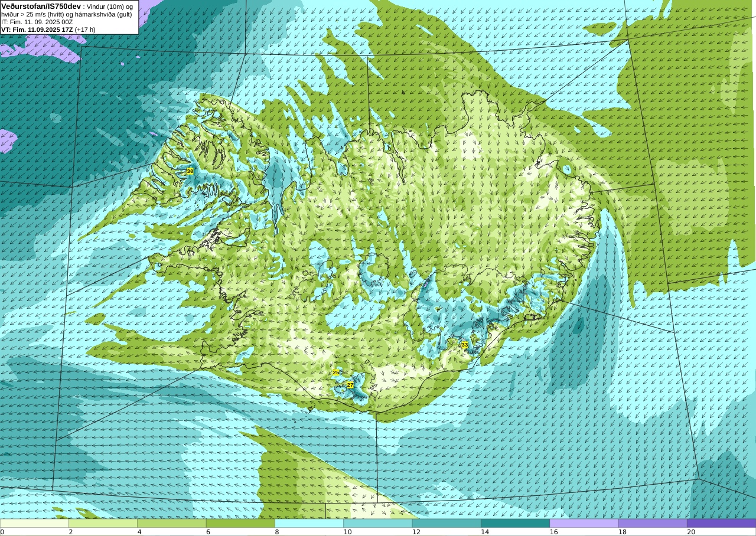Click the 18–20 m/s medium purple legend swatch
This screenshot has width=756, height=536.
click(x=653, y=523)
